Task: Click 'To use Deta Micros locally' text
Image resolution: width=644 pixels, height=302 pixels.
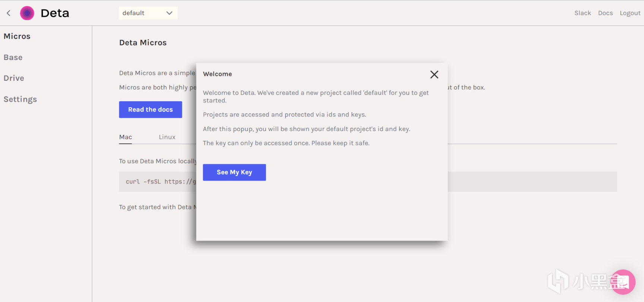Action: tap(158, 161)
